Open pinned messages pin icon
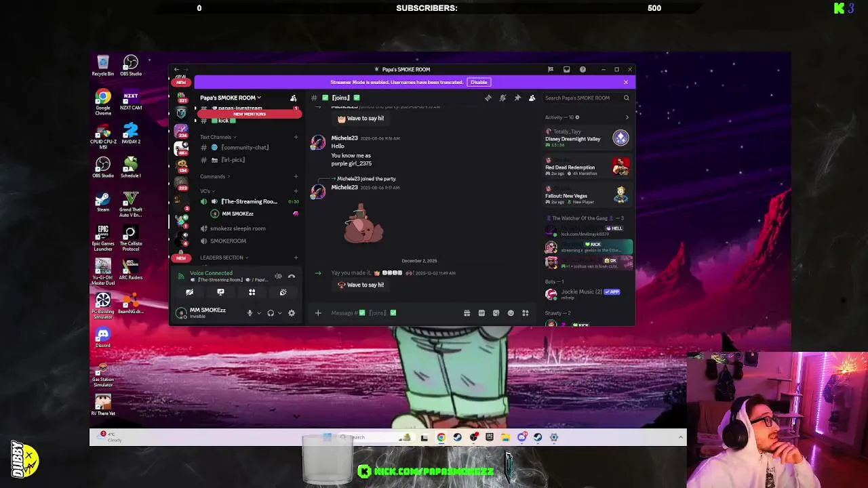Image resolution: width=868 pixels, height=488 pixels. pos(517,98)
